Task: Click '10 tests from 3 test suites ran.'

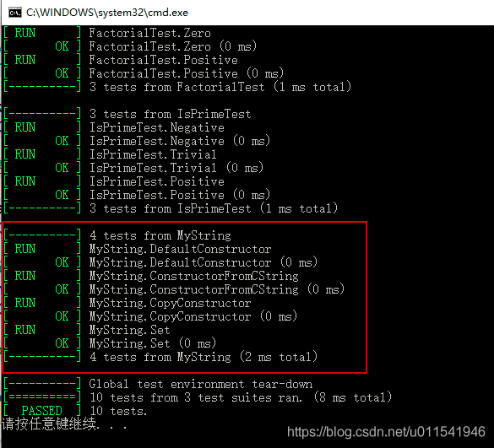Action: (x=196, y=397)
